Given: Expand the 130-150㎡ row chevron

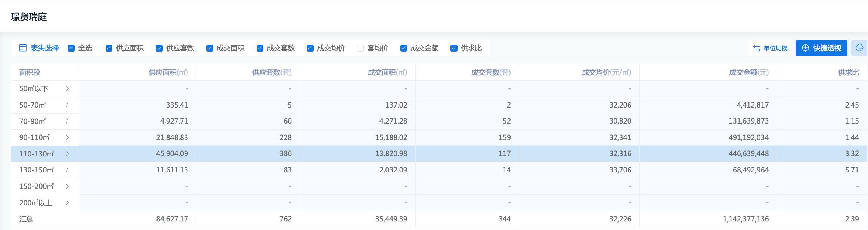Looking at the screenshot, I should [x=68, y=170].
